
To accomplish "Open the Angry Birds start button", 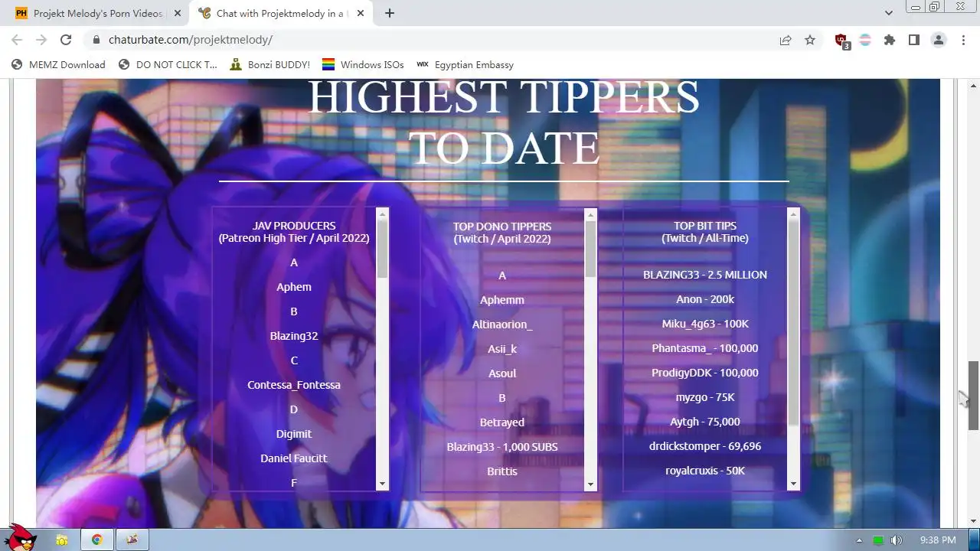I will (x=20, y=537).
